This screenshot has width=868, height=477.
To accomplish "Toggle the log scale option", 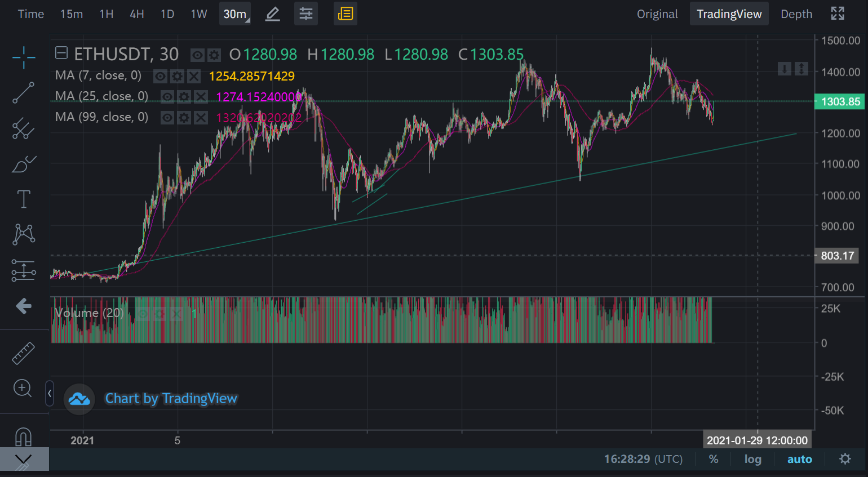I will coord(752,459).
